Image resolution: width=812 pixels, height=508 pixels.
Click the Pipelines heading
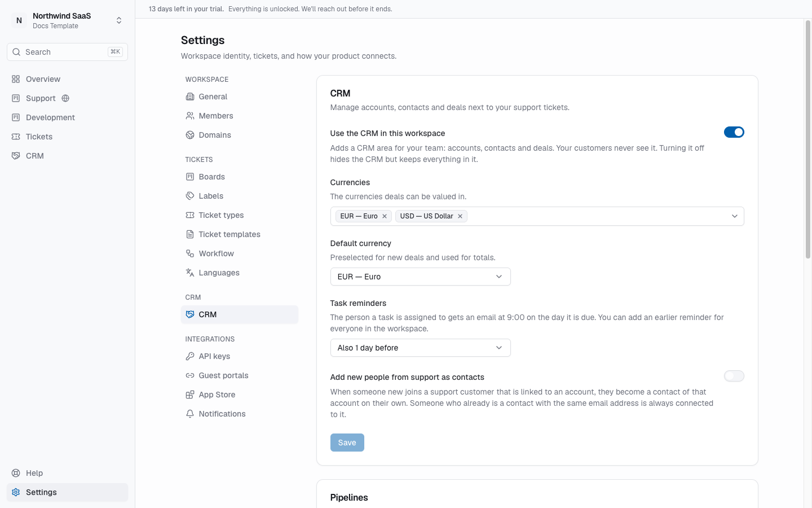pyautogui.click(x=349, y=497)
